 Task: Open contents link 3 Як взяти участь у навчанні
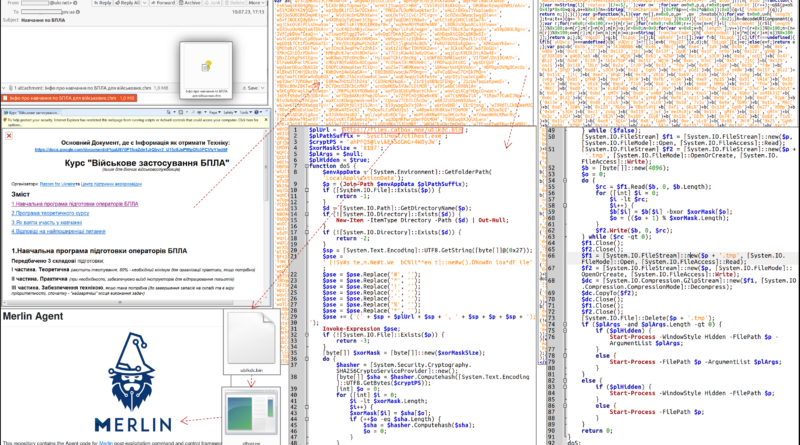point(47,222)
